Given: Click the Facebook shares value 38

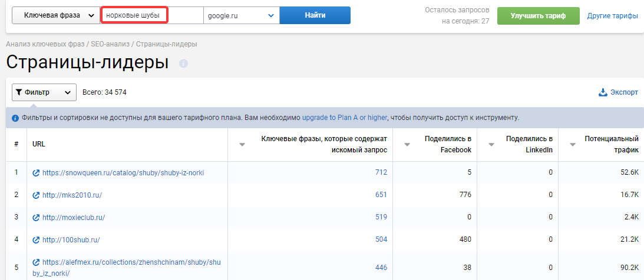Looking at the screenshot, I should [x=467, y=268].
